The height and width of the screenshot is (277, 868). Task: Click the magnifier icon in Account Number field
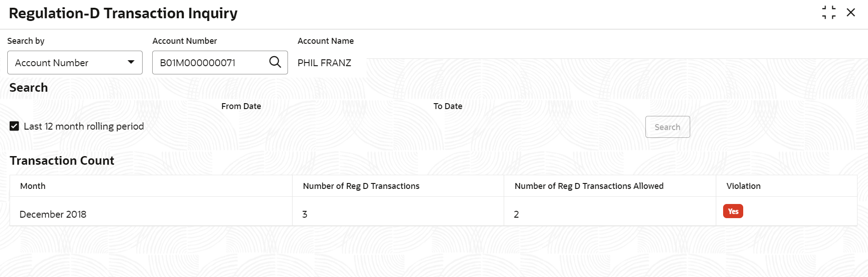[275, 62]
